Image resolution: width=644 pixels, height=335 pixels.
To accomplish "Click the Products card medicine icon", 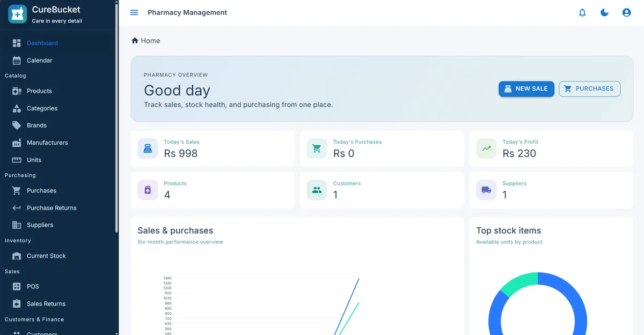I will 148,190.
